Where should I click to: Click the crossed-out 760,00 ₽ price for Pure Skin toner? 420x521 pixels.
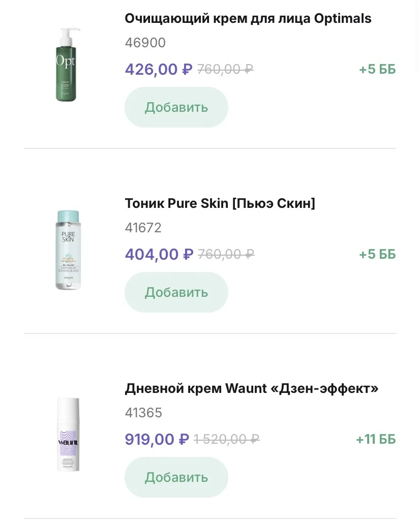[226, 254]
